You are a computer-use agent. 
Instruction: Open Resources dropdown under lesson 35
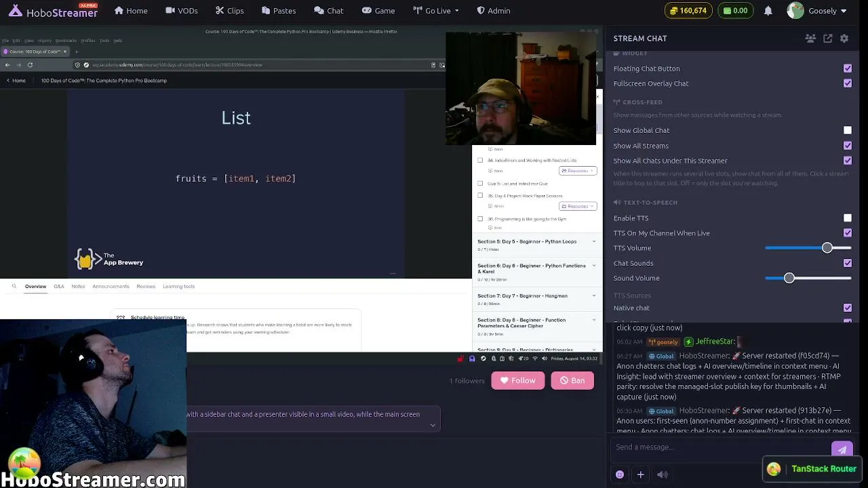[x=578, y=206]
